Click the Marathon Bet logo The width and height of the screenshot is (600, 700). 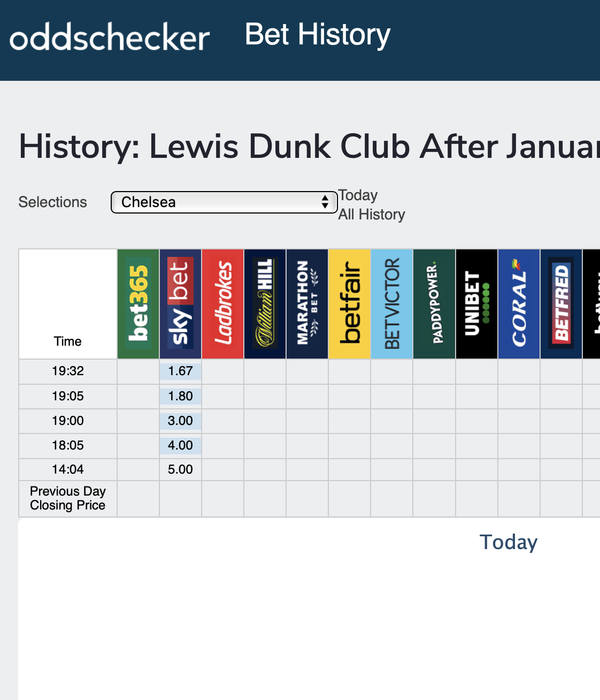[307, 303]
